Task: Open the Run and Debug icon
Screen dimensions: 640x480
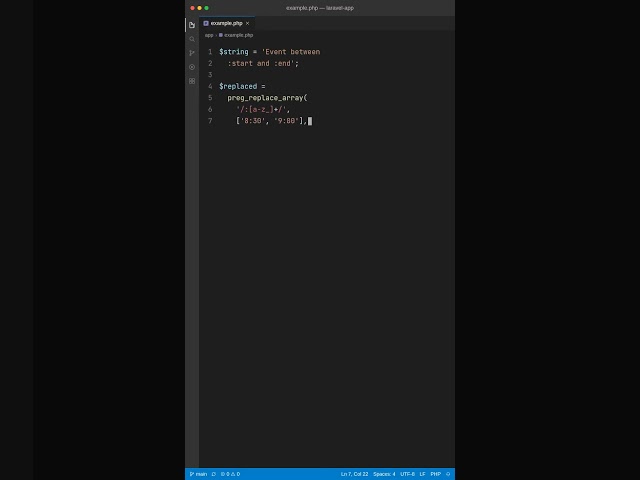Action: (x=192, y=67)
